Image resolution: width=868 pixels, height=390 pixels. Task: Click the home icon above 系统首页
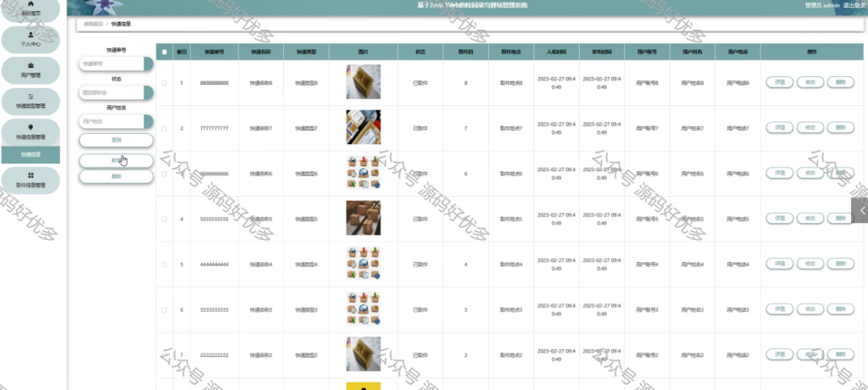31,4
